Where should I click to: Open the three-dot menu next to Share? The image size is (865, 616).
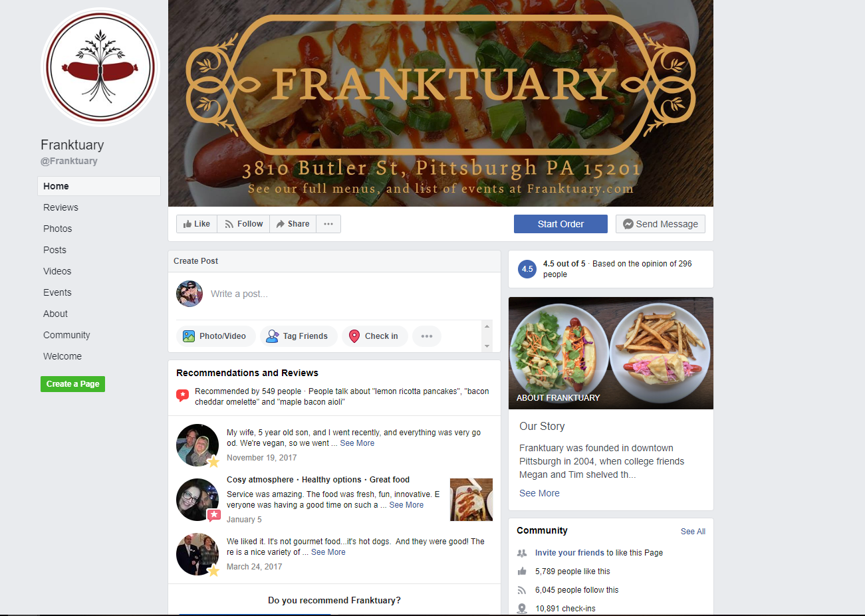click(328, 224)
